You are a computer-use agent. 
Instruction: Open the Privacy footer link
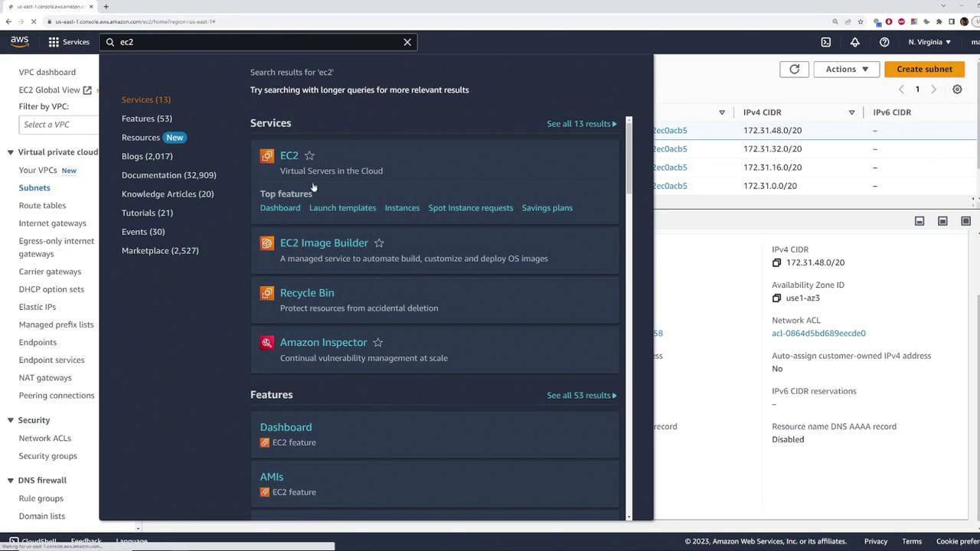click(876, 541)
